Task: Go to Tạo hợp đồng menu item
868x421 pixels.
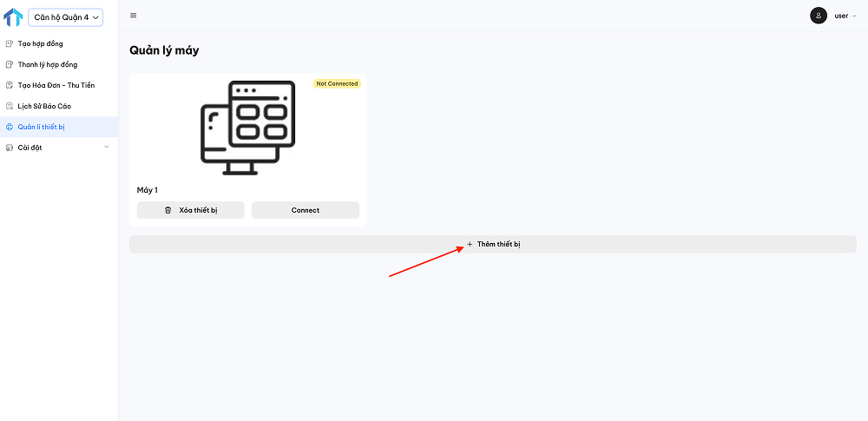Action: click(x=59, y=43)
